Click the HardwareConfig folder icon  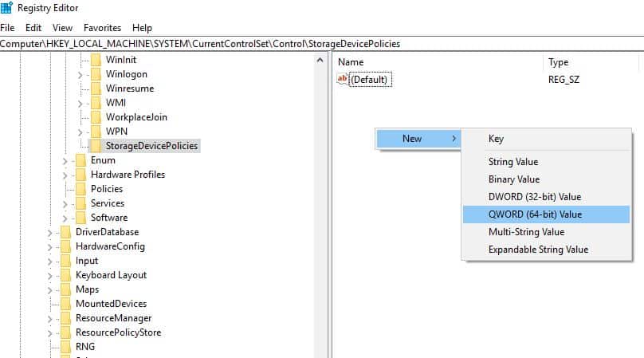point(65,247)
